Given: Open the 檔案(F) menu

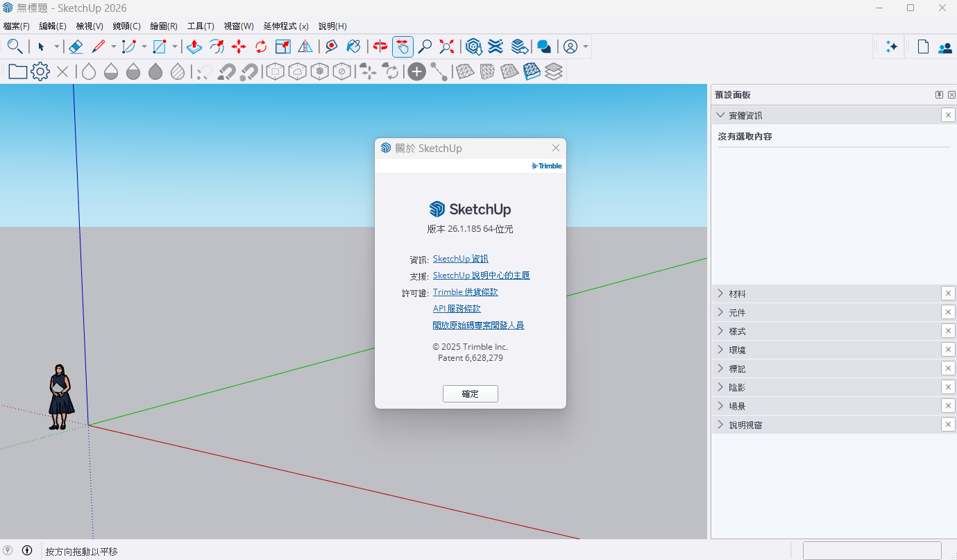Looking at the screenshot, I should [17, 26].
